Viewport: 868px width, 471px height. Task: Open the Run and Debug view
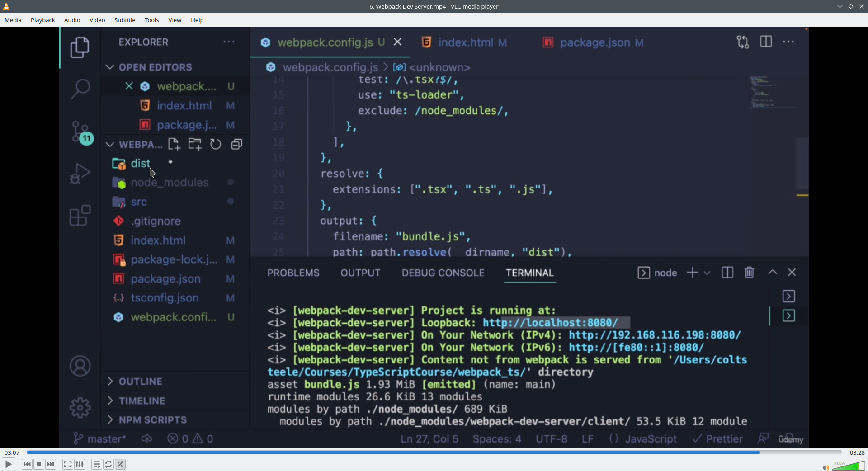pyautogui.click(x=80, y=174)
